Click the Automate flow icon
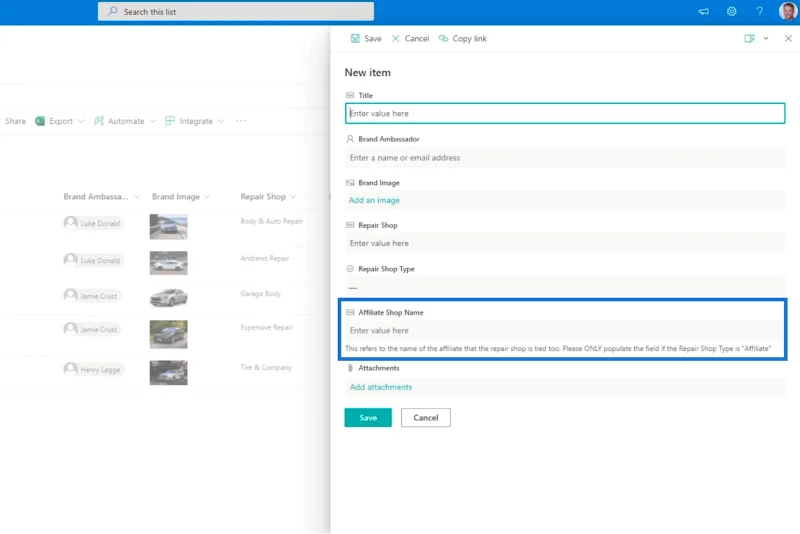The height and width of the screenshot is (534, 800). tap(99, 121)
